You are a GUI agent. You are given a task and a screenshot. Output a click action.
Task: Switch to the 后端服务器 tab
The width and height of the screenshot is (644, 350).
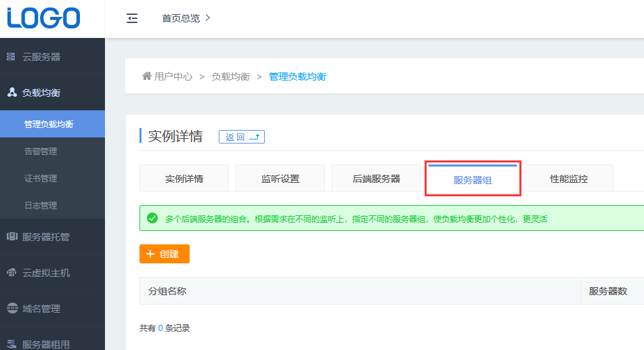(x=377, y=179)
